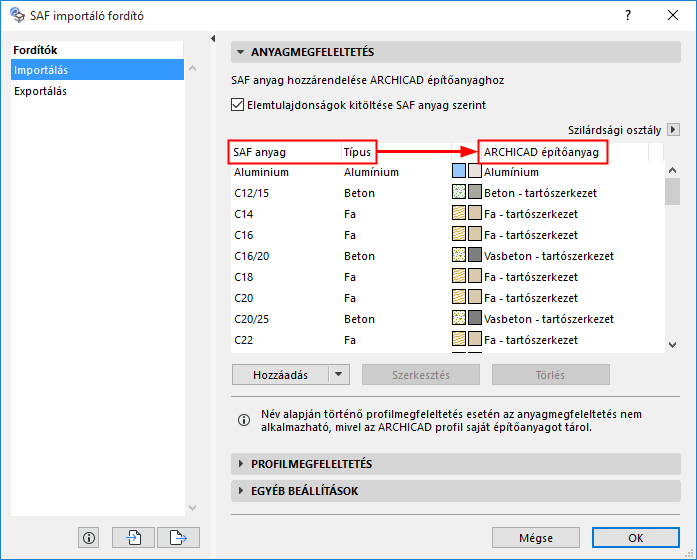
Task: Click the C20/25 row surface color swatch
Action: tap(475, 318)
